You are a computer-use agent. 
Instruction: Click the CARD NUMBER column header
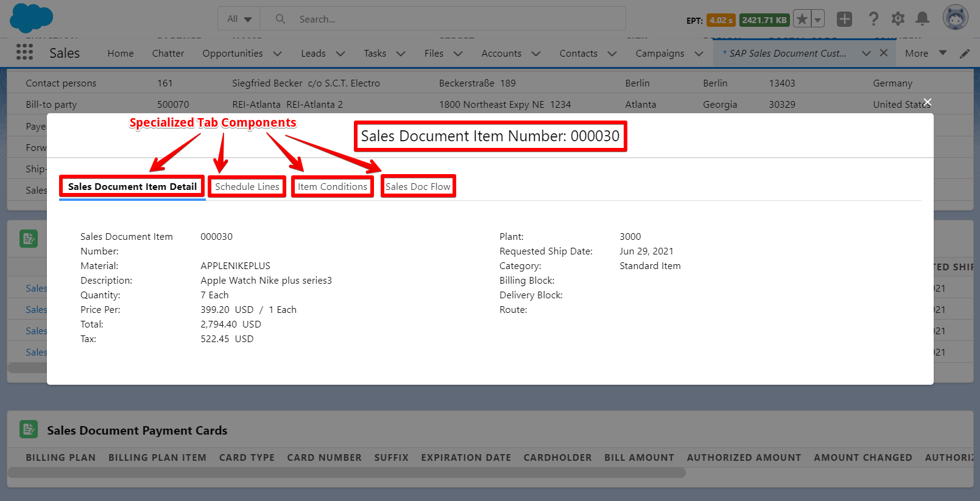[x=324, y=457]
